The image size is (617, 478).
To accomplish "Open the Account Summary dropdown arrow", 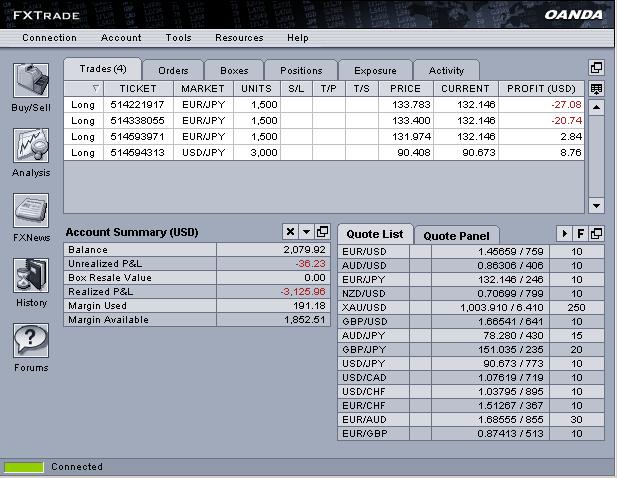I will click(x=306, y=232).
